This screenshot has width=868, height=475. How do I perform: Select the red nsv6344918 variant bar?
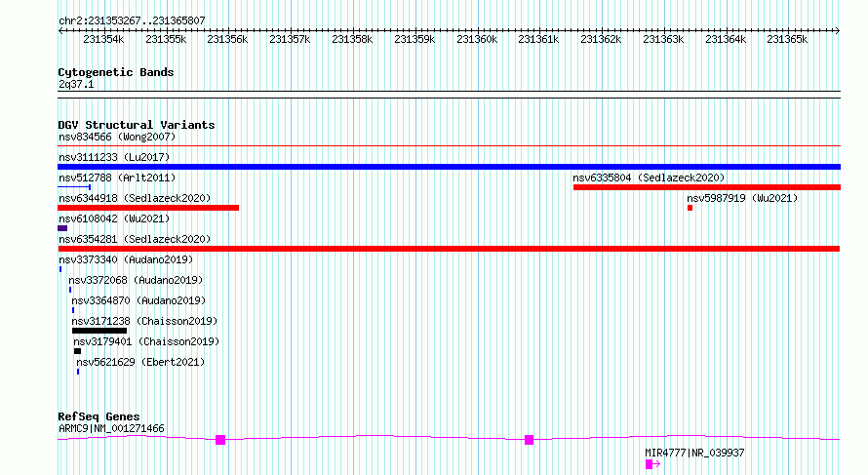click(x=148, y=208)
